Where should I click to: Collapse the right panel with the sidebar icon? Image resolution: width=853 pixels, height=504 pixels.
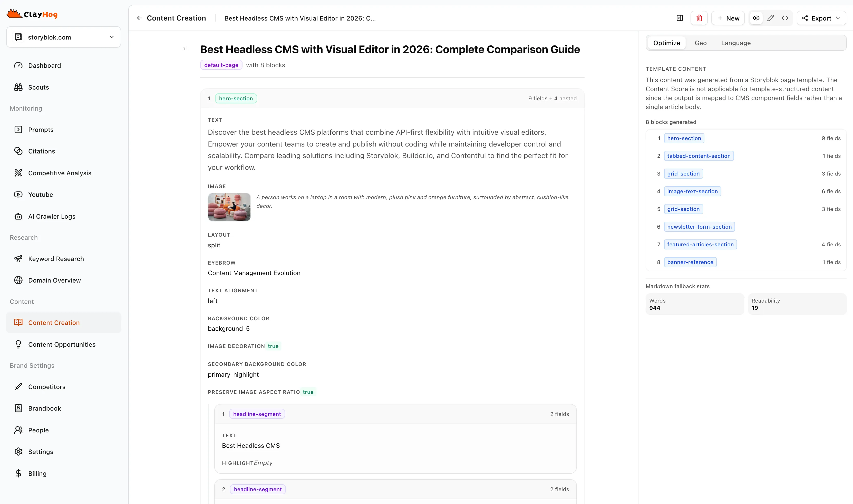tap(680, 18)
